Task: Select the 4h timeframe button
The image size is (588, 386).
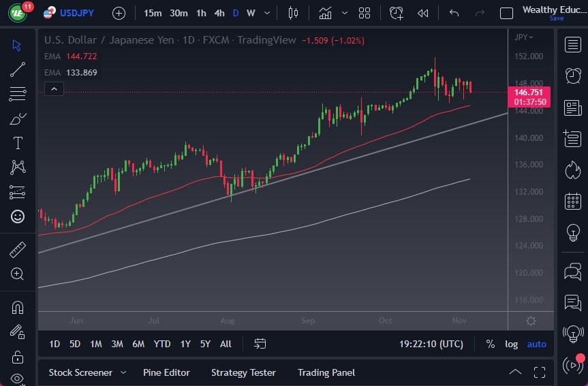Action: [x=219, y=13]
